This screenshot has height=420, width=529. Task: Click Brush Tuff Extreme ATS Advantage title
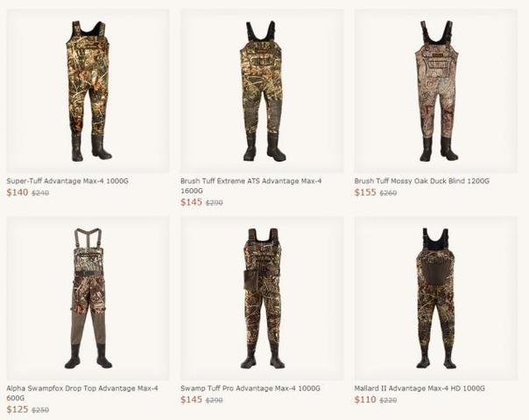(251, 185)
